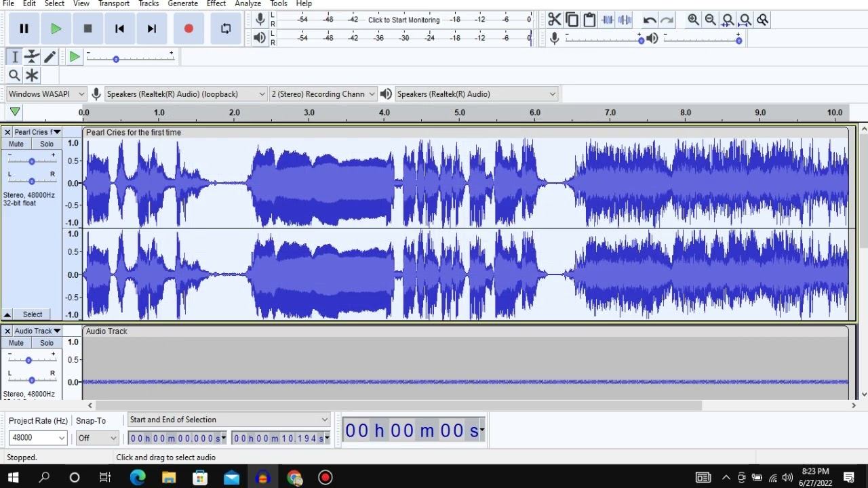Close the Pearl Cries track

(7, 132)
